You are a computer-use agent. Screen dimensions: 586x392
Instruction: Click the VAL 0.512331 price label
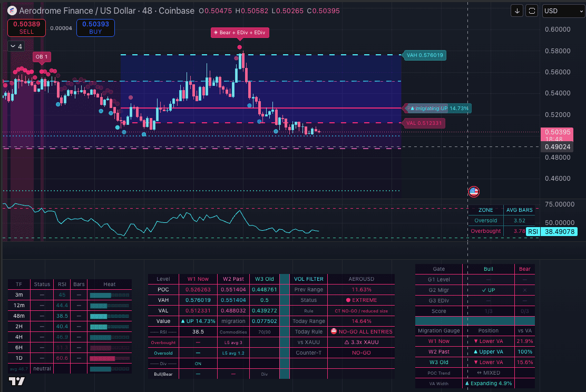tap(424, 123)
